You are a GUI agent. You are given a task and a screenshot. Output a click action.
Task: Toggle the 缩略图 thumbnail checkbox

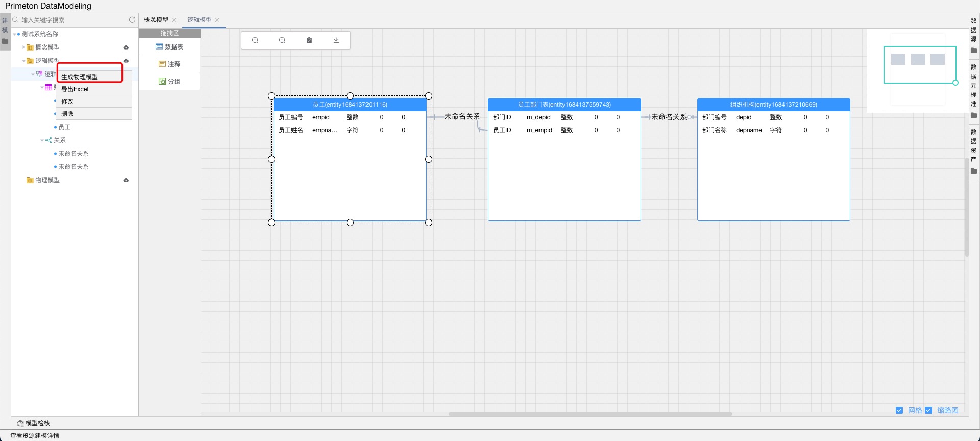pyautogui.click(x=928, y=410)
